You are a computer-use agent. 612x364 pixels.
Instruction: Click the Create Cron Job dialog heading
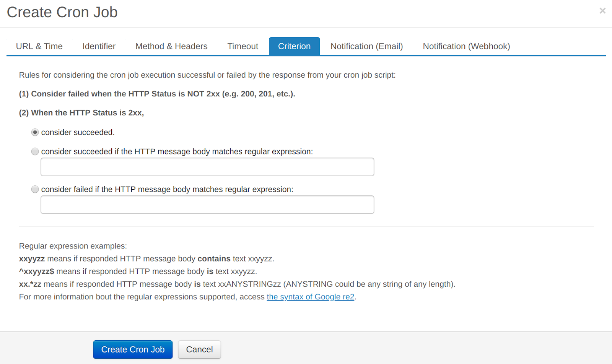click(x=62, y=12)
